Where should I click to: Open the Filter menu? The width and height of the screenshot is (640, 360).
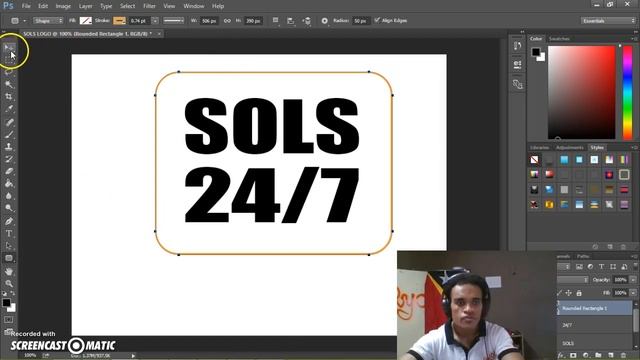click(x=149, y=6)
